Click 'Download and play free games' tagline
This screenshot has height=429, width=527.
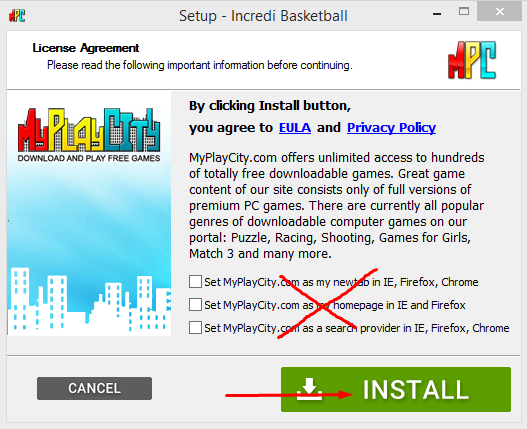pos(89,158)
